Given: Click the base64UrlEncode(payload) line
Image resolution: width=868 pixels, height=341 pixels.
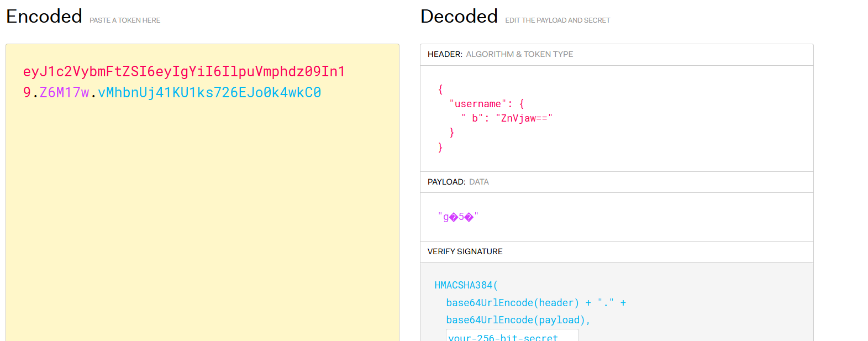Looking at the screenshot, I should tap(518, 320).
